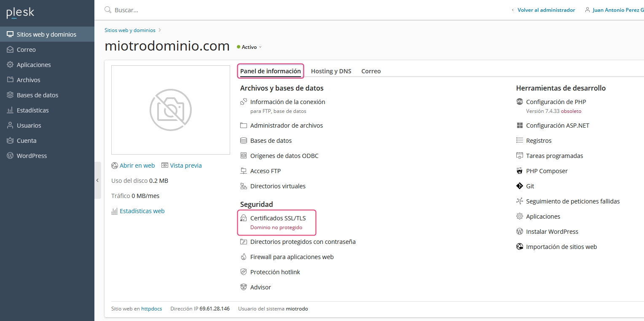
Task: Click the website screenshot placeholder thumbnail
Action: (170, 110)
